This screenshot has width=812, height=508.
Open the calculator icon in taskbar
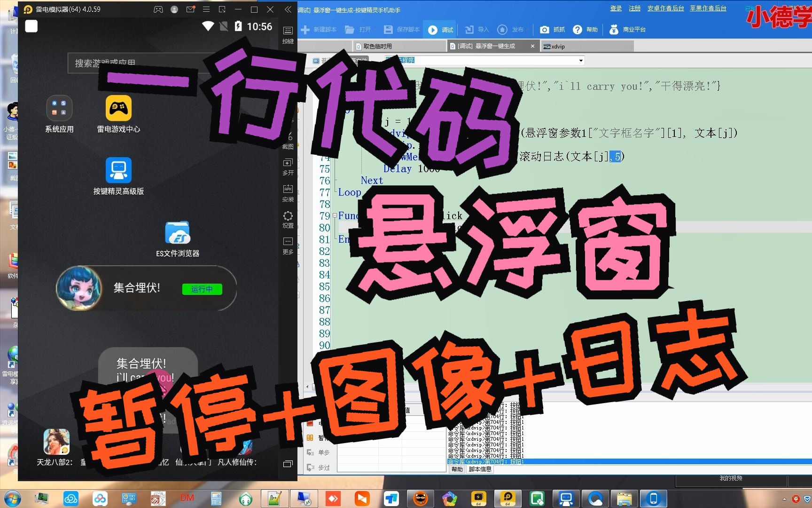[x=216, y=498]
